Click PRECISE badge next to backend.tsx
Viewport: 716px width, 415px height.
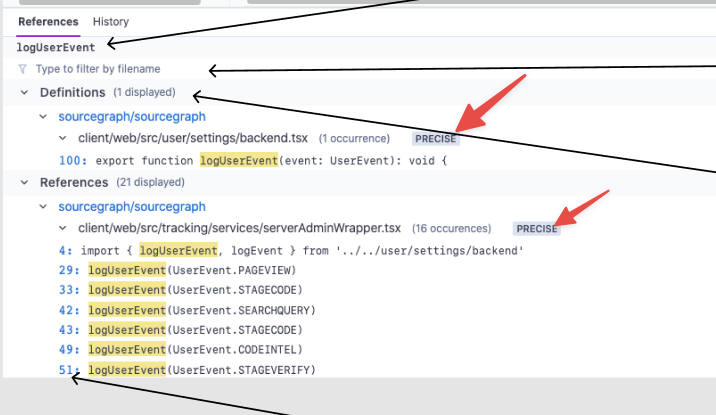[436, 139]
